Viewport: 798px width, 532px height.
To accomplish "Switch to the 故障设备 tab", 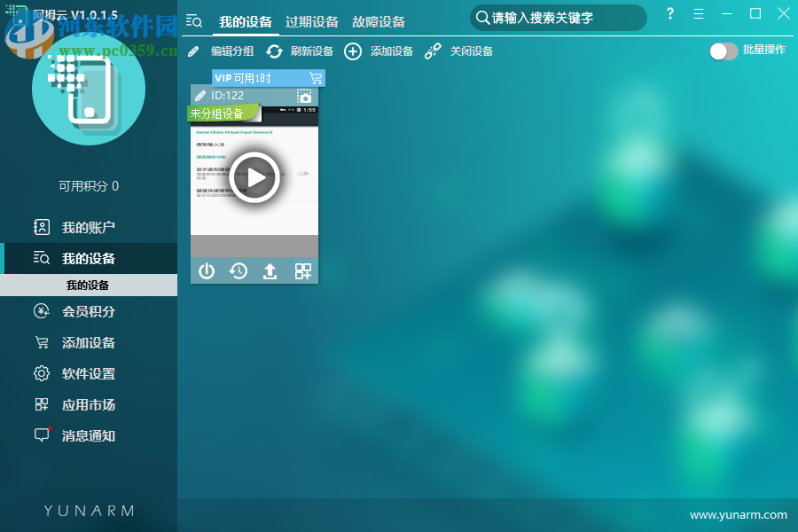I will [x=379, y=21].
